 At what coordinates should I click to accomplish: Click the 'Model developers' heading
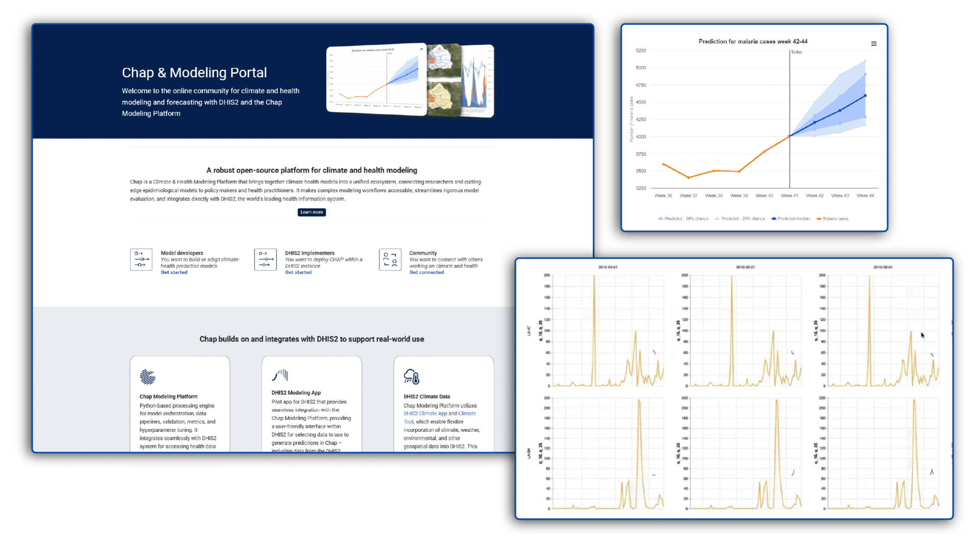[x=182, y=253]
